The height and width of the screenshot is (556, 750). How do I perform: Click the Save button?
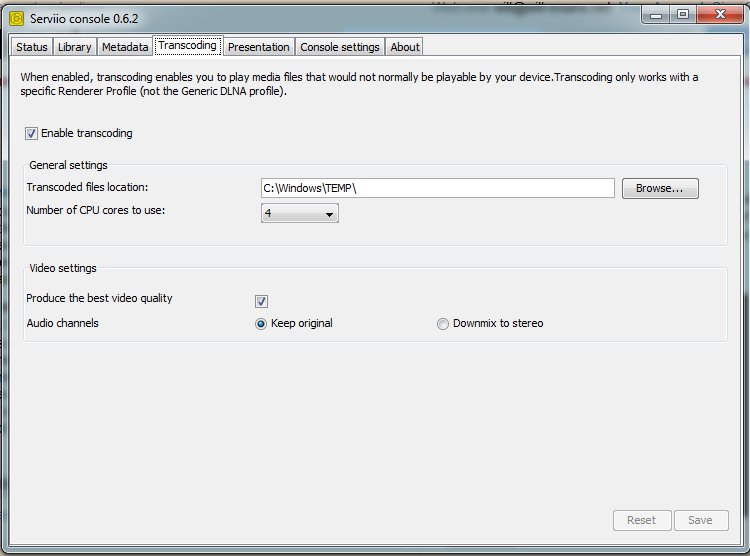pyautogui.click(x=700, y=520)
